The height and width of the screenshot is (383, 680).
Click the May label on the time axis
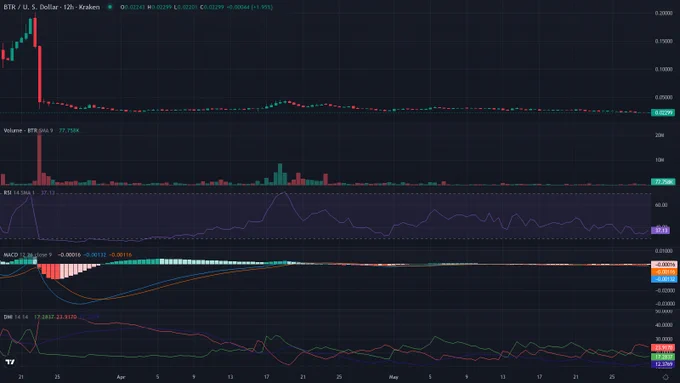pos(393,377)
